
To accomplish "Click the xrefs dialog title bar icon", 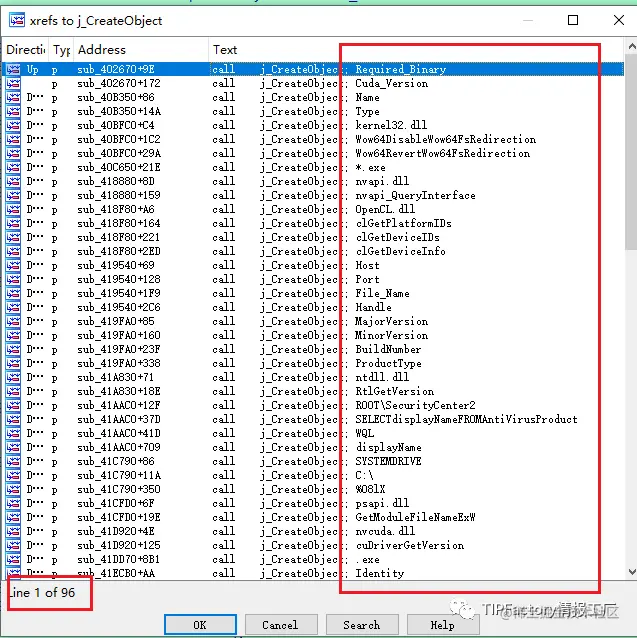I will tap(17, 20).
